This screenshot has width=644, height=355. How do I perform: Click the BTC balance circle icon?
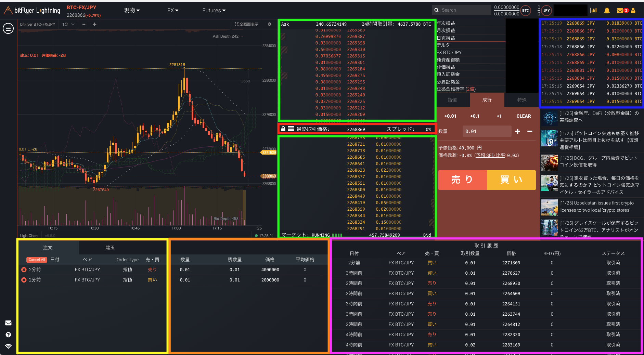[x=526, y=11]
